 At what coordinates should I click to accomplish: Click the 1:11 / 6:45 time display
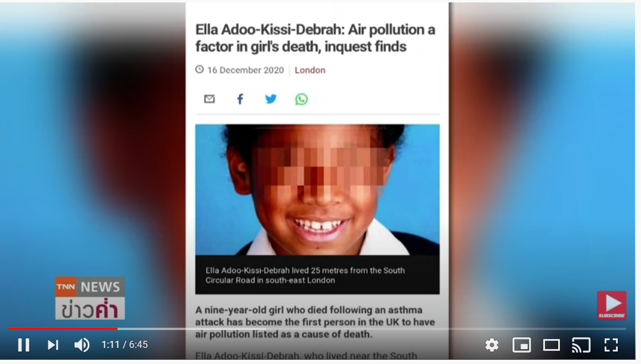tap(125, 345)
